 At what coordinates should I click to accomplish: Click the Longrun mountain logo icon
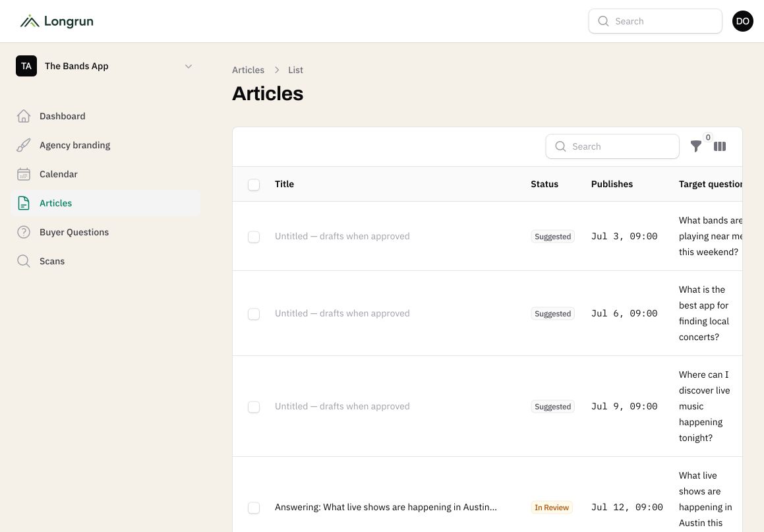pos(30,21)
